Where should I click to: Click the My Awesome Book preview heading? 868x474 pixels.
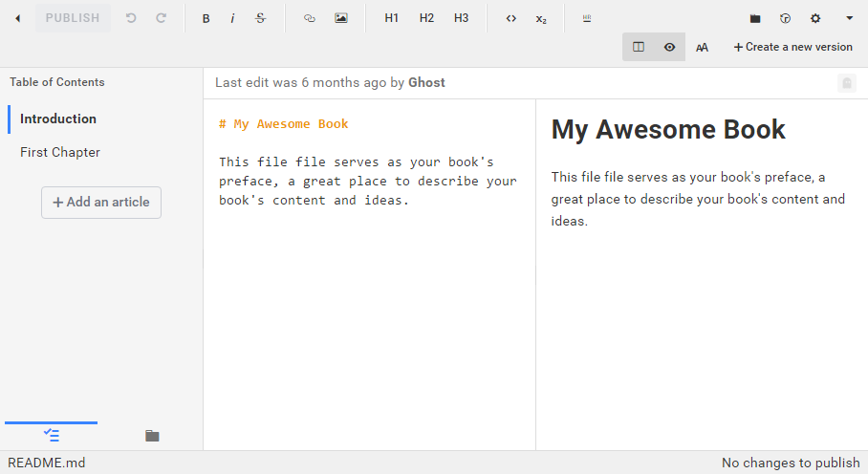coord(668,129)
